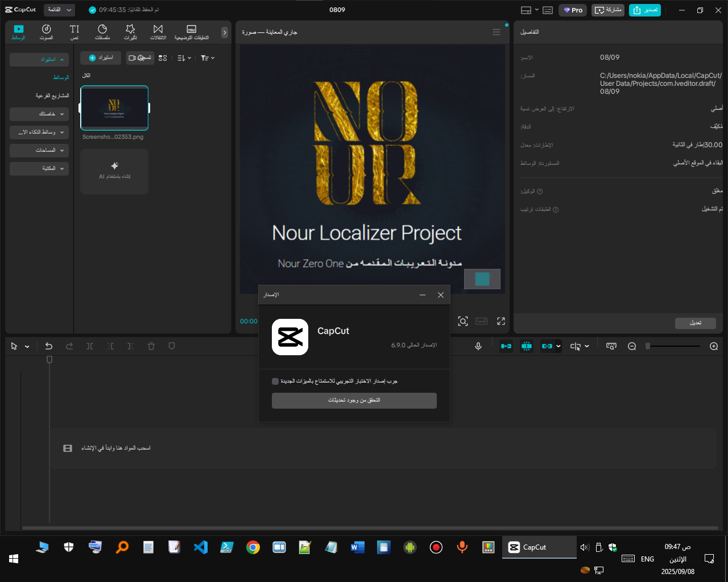
Task: Click the undo arrow in timeline toolbar
Action: (x=49, y=346)
